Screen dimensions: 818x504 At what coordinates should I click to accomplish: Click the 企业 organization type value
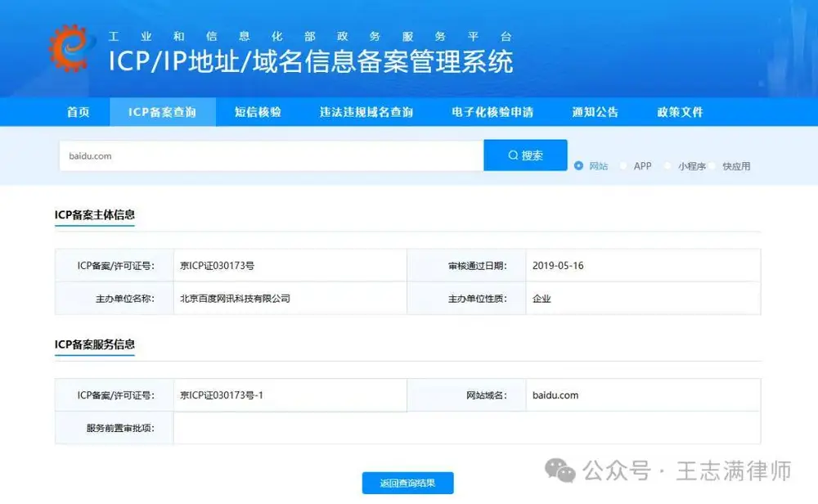[x=542, y=299]
